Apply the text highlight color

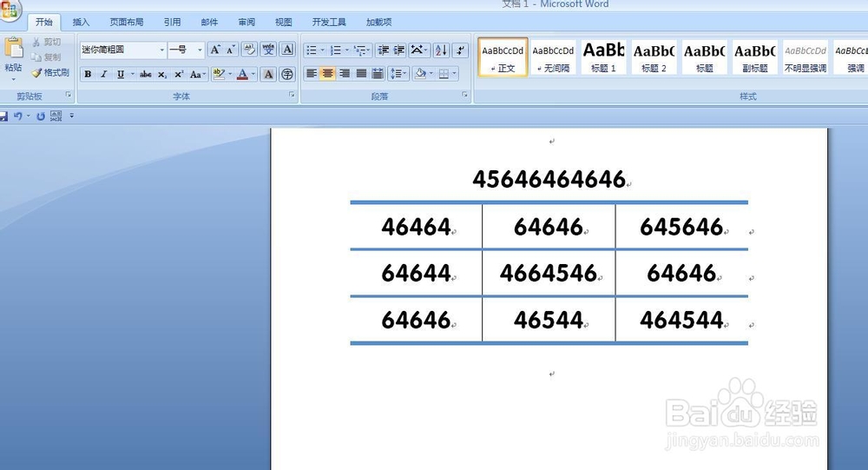click(219, 74)
